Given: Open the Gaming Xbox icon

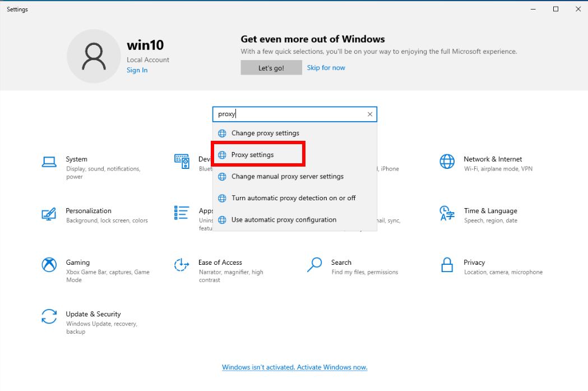Looking at the screenshot, I should click(49, 265).
